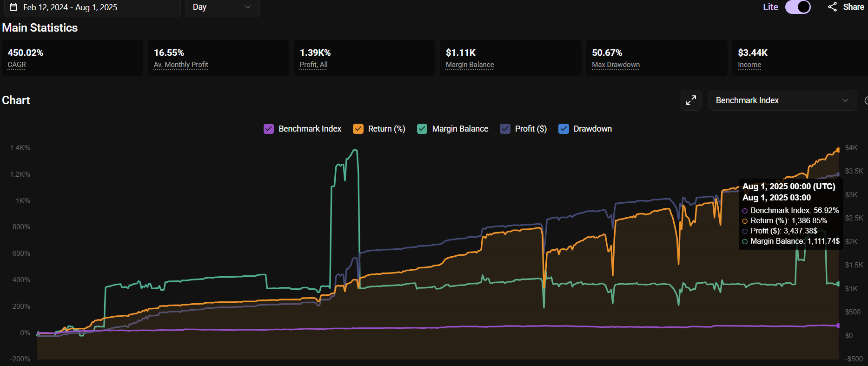Open the Feb 12, 2024 - Aug 1, 2025 date picker
This screenshot has height=366, width=868.
[x=92, y=7]
